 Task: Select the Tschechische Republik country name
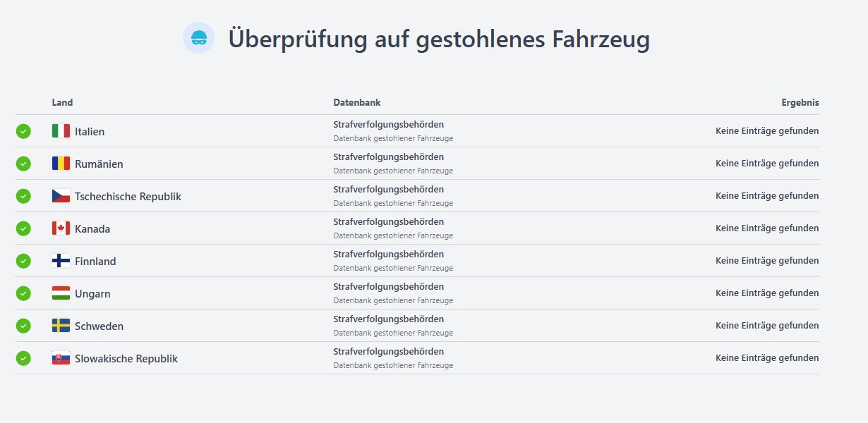click(128, 197)
